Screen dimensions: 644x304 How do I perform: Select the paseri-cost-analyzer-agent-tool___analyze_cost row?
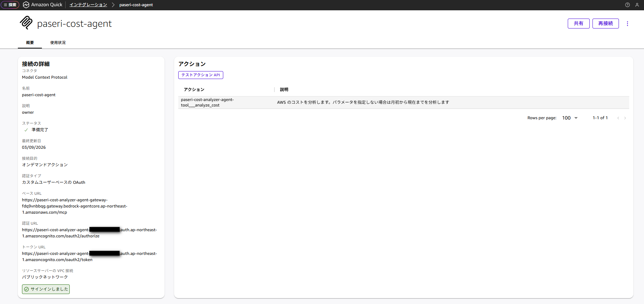[207, 102]
